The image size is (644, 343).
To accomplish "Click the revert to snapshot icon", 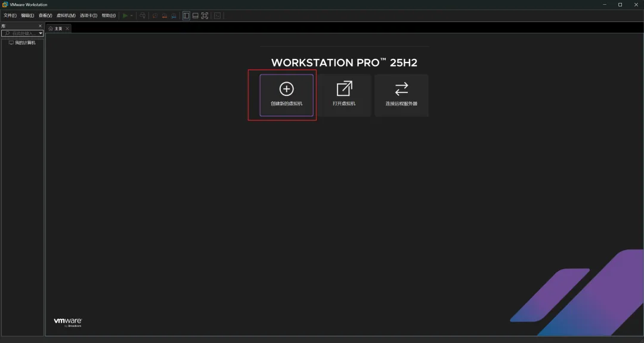I will coord(165,15).
